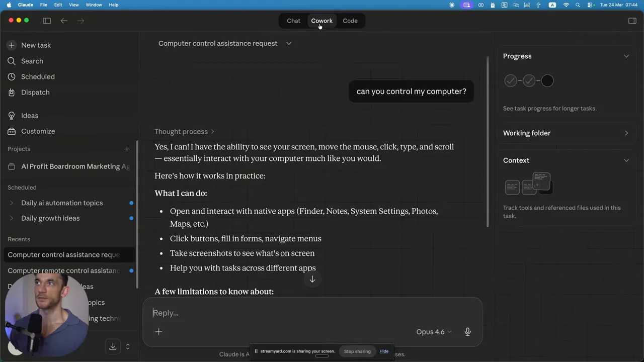The height and width of the screenshot is (362, 644).
Task: Switch to the Chat tab
Action: [x=293, y=21]
